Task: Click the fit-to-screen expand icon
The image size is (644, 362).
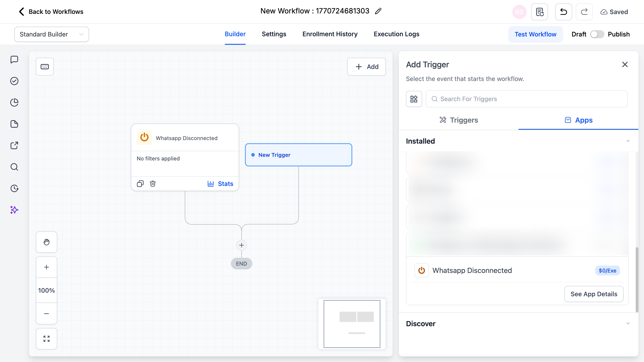Action: point(47,339)
